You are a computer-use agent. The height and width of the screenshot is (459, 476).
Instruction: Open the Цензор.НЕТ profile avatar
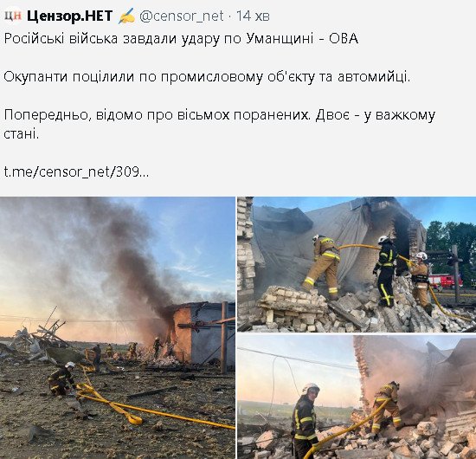pyautogui.click(x=13, y=16)
